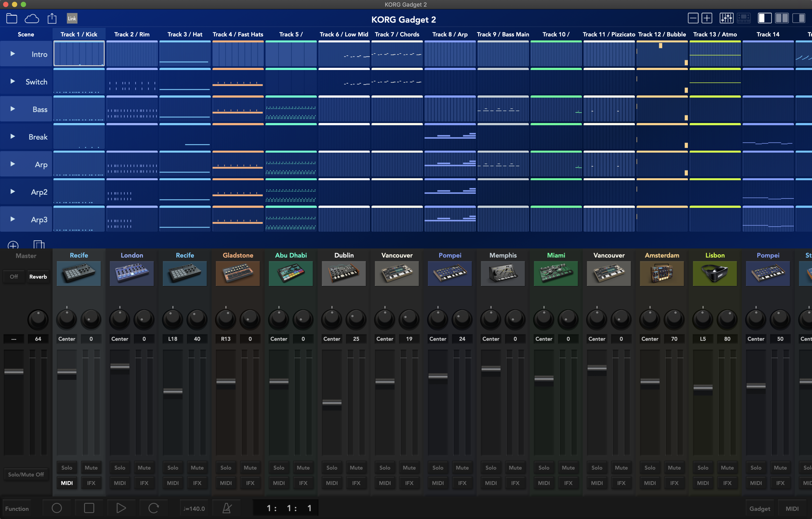812x519 pixels.
Task: Mute the Memphis channel
Action: tap(515, 468)
